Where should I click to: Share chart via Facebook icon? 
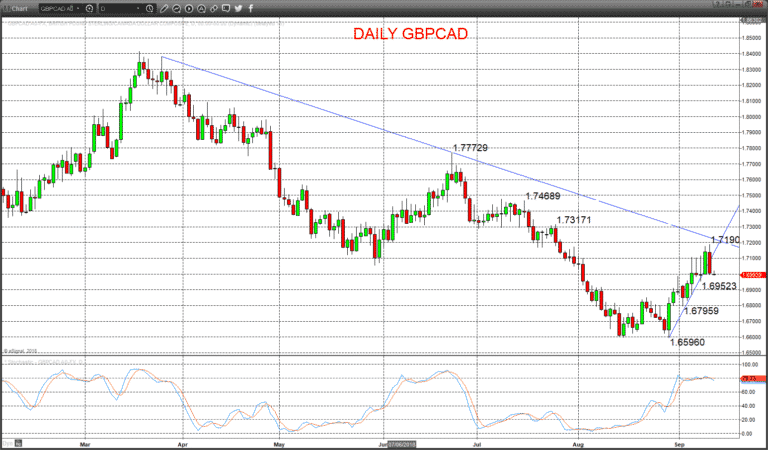(x=251, y=8)
